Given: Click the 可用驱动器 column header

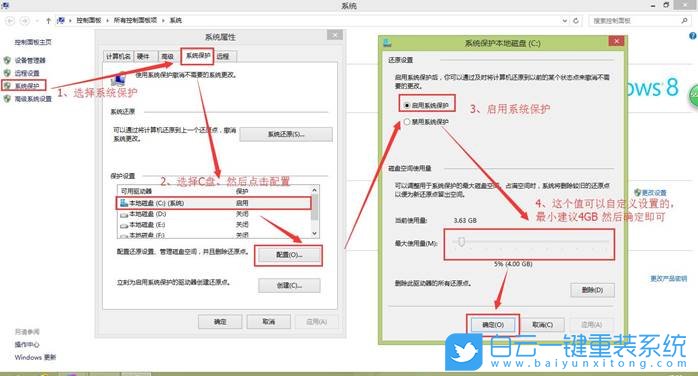Looking at the screenshot, I should click(x=137, y=191).
